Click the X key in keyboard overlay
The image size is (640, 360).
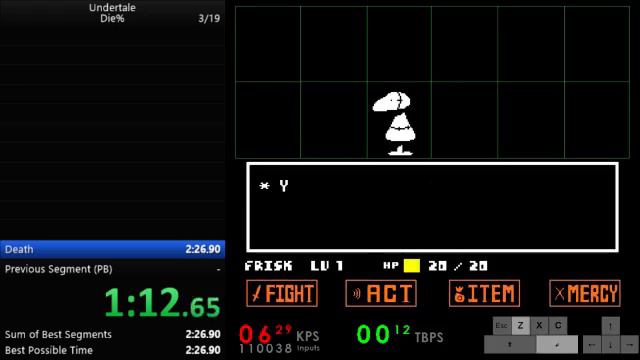tap(539, 325)
